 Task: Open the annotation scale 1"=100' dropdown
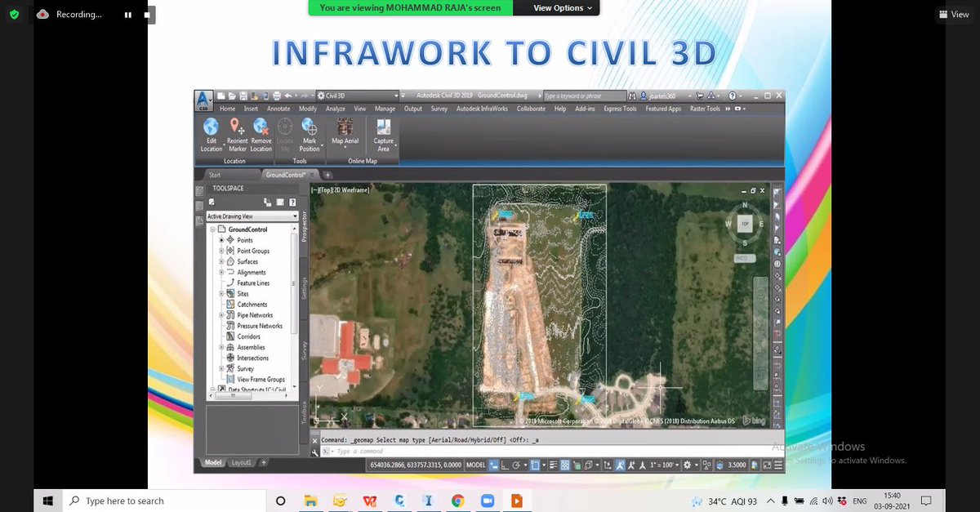pos(664,465)
